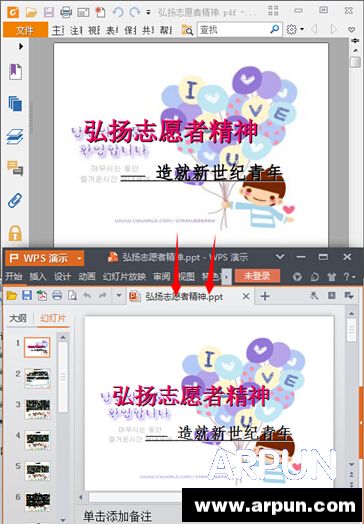Open the Bookmarks panel in PDF sidebar

point(15,72)
